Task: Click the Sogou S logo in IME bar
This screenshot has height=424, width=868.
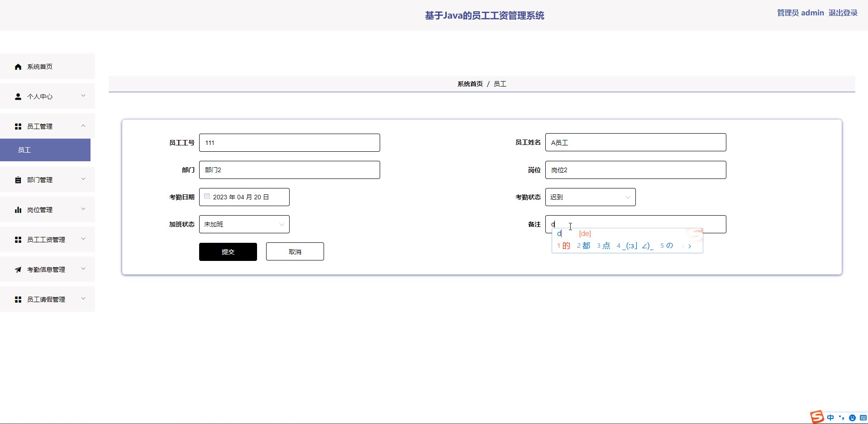Action: 817,417
